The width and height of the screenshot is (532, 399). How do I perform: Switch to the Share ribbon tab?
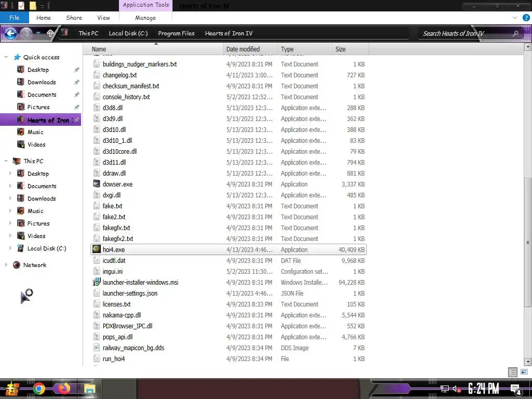point(74,18)
